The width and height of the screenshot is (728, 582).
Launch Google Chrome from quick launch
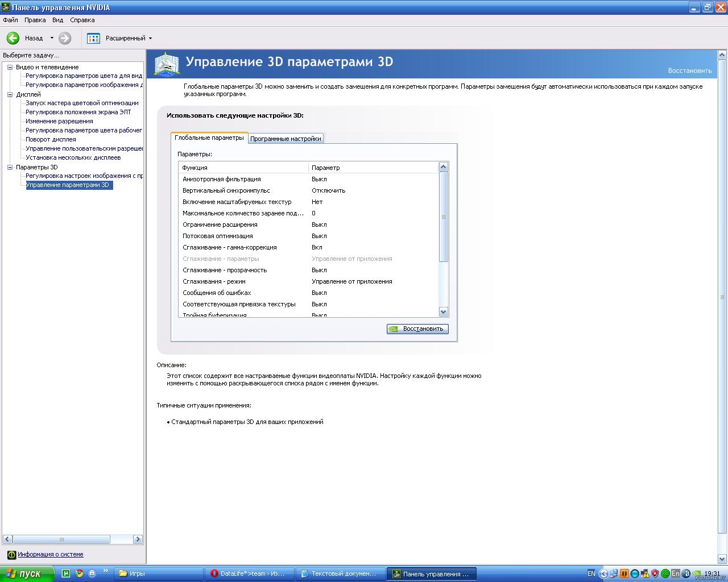click(x=79, y=573)
